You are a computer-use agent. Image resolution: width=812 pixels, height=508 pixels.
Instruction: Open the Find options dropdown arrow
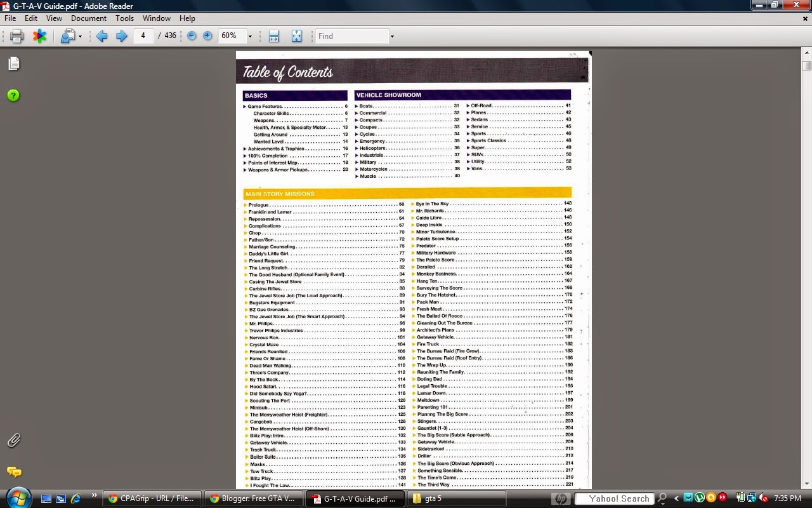(x=392, y=36)
